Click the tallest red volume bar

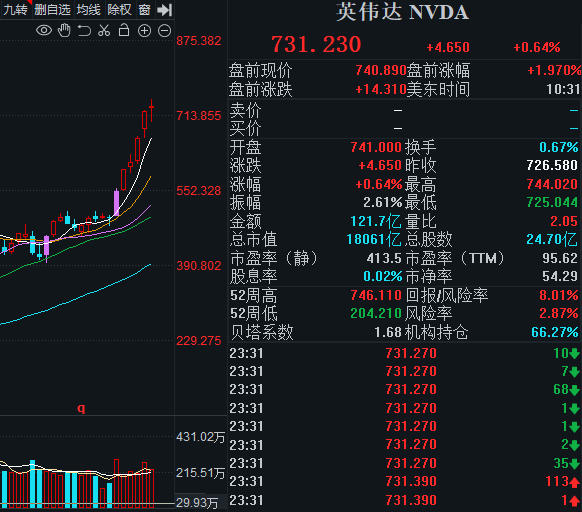coord(117,483)
